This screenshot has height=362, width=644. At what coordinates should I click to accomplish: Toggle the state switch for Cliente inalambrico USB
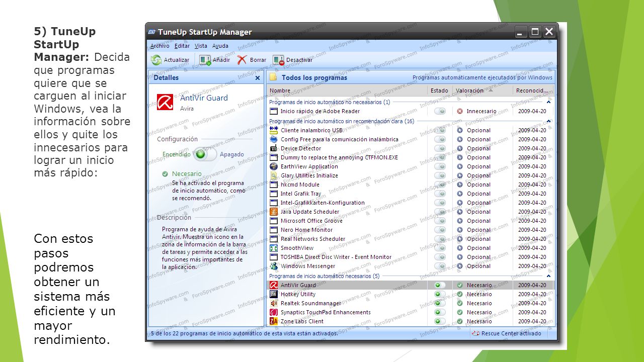(440, 130)
